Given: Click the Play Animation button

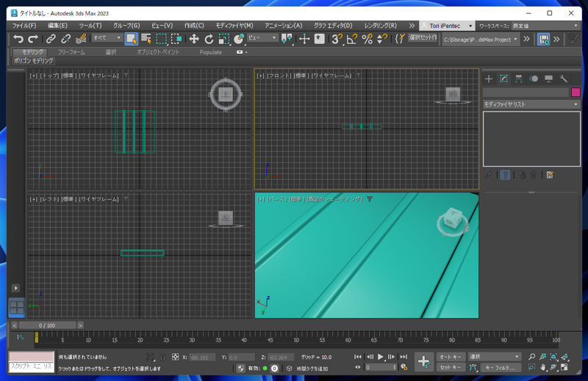Looking at the screenshot, I should click(381, 357).
